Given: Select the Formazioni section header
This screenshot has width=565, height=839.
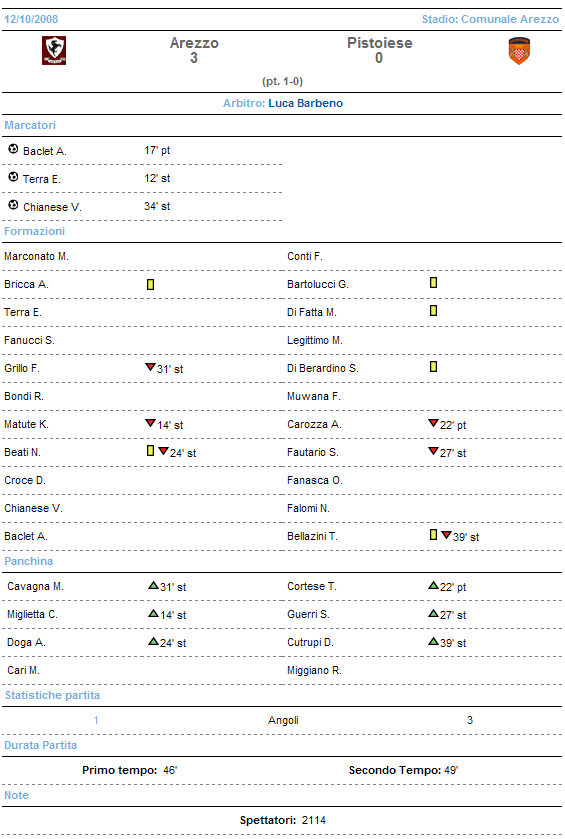Looking at the screenshot, I should click(x=35, y=231).
